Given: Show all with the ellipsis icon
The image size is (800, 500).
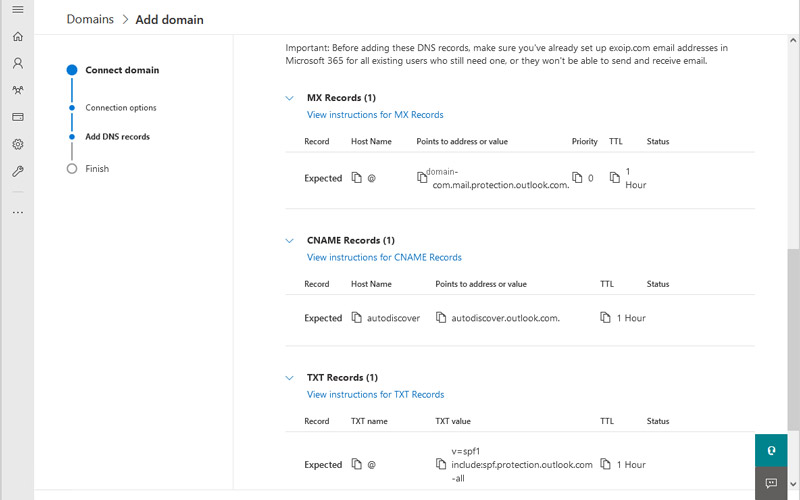Looking at the screenshot, I should pos(18,212).
